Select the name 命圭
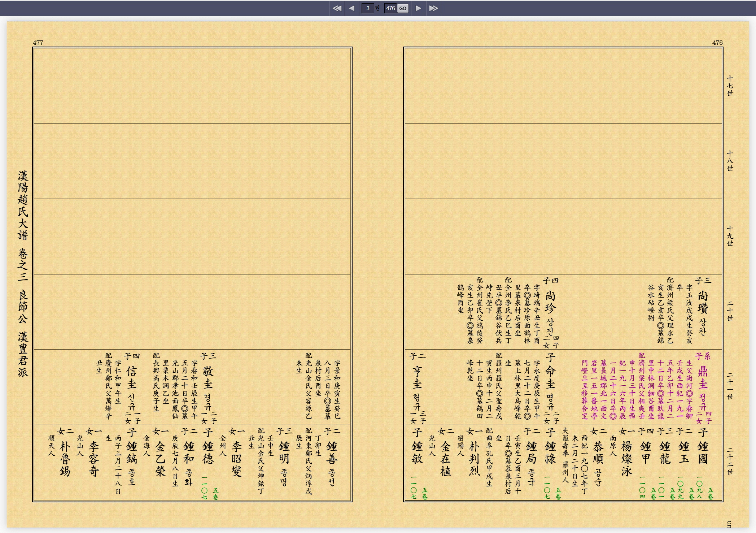The height and width of the screenshot is (533, 756). (x=550, y=377)
